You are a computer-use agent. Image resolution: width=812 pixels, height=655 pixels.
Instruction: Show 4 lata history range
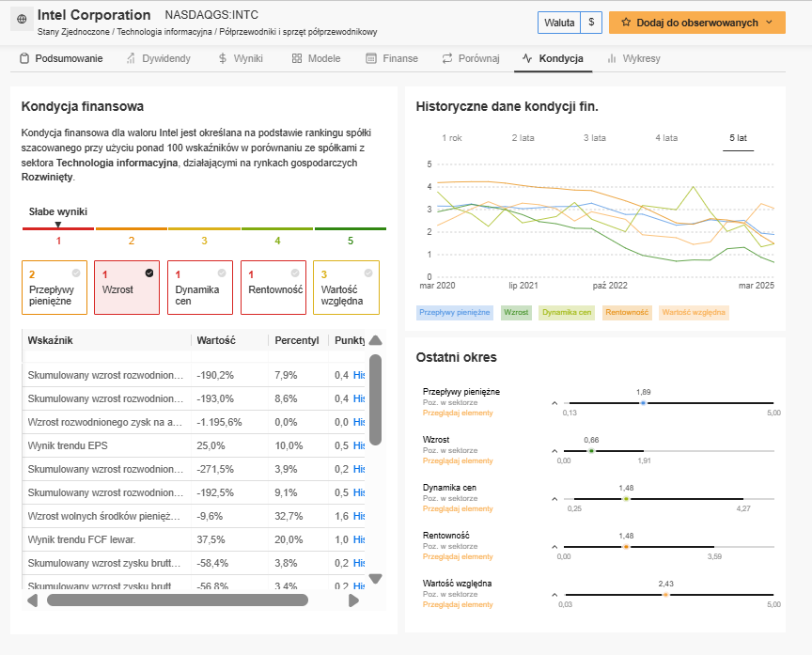click(x=666, y=138)
